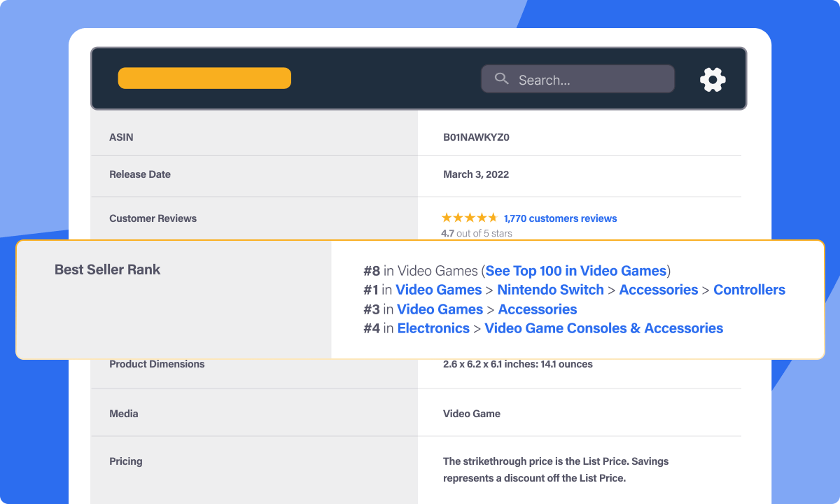Click the Pricing row label

click(x=126, y=461)
